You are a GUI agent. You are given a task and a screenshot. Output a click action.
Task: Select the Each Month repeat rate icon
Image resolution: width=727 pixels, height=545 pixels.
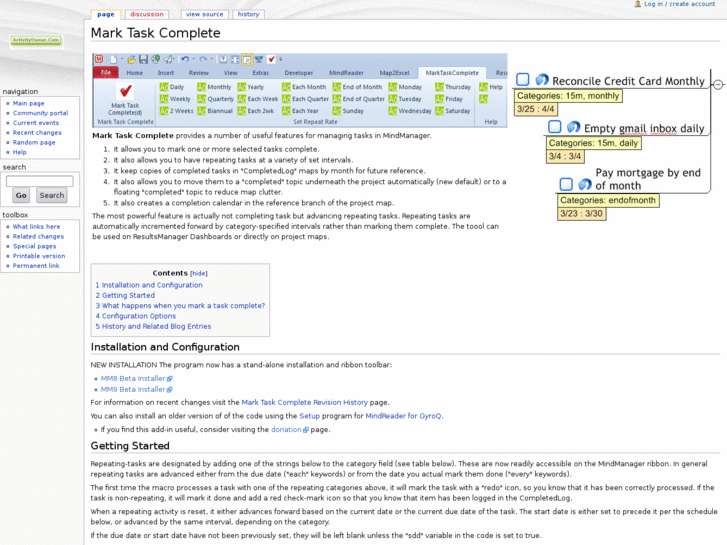[286, 87]
